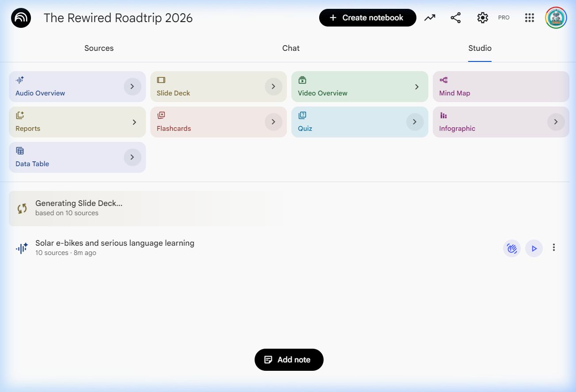Viewport: 576px width, 392px height.
Task: Expand Audio Overview customization chevron
Action: point(132,87)
